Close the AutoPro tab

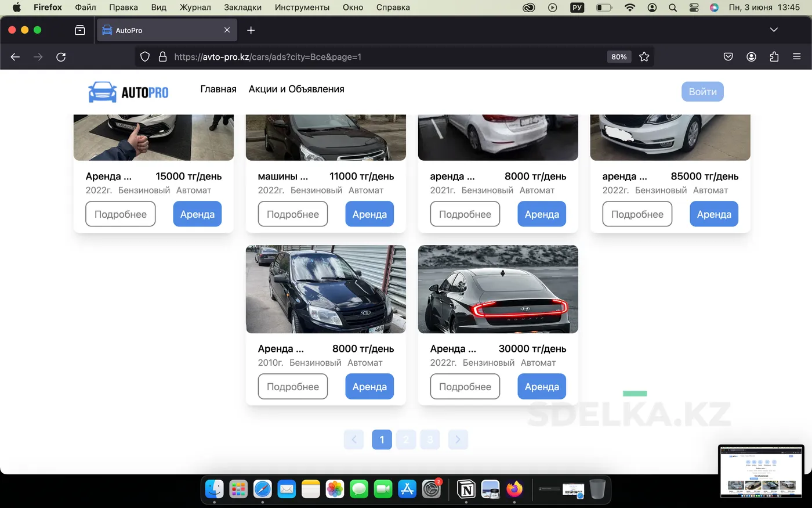coord(227,30)
